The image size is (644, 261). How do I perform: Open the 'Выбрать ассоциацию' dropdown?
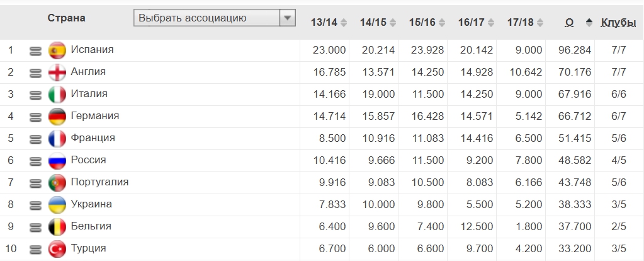pyautogui.click(x=214, y=18)
